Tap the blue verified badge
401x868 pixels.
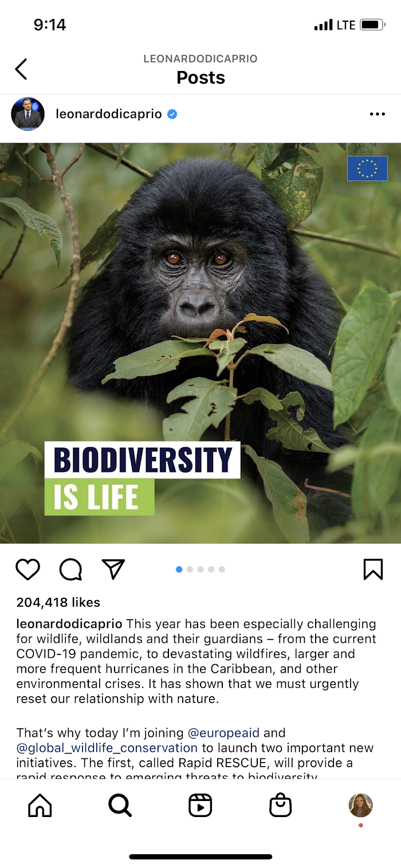[172, 114]
